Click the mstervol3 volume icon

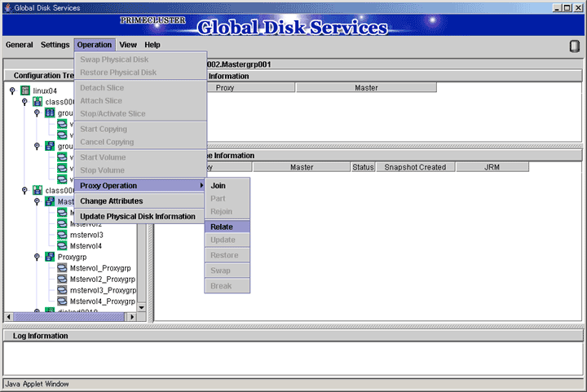[x=62, y=235]
